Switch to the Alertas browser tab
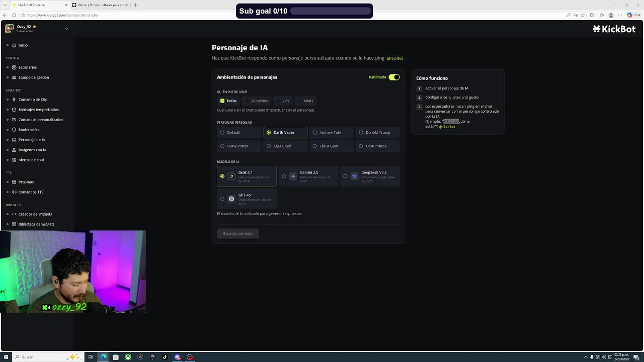Image resolution: width=644 pixels, height=362 pixels. pyautogui.click(x=98, y=5)
